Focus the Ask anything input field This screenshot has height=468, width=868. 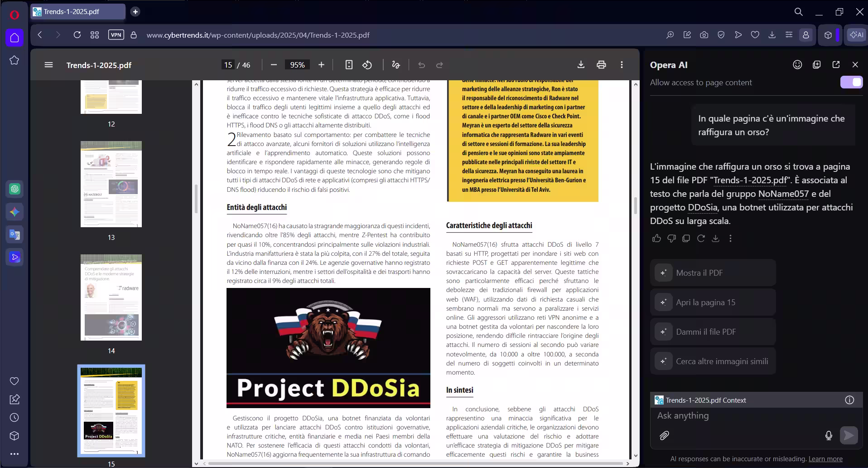[x=756, y=415]
